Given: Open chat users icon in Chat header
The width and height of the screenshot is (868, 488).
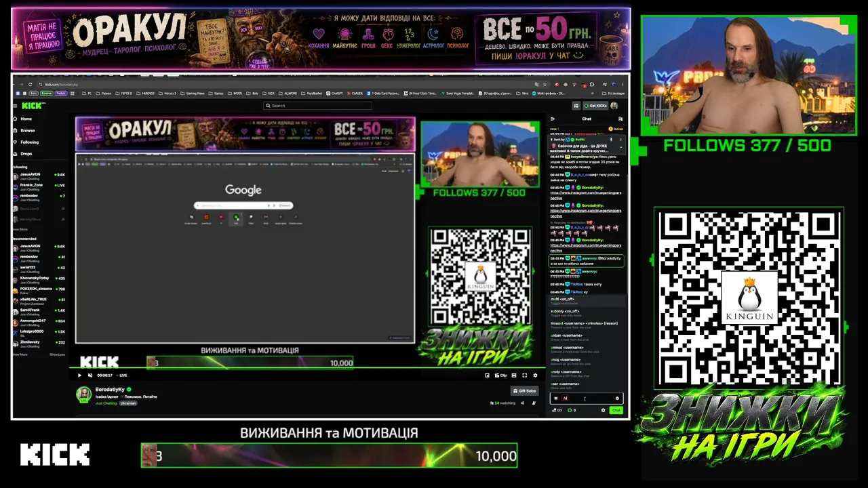Looking at the screenshot, I should point(620,119).
